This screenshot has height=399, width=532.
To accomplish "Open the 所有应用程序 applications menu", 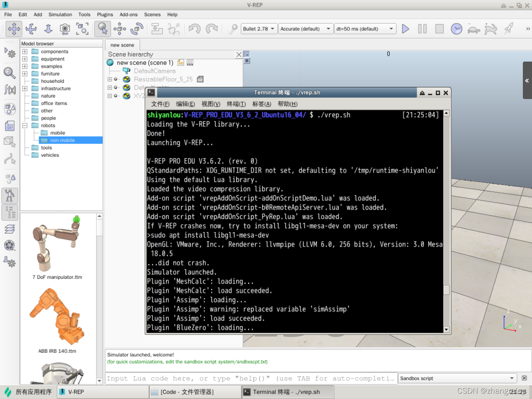I will coord(28,392).
